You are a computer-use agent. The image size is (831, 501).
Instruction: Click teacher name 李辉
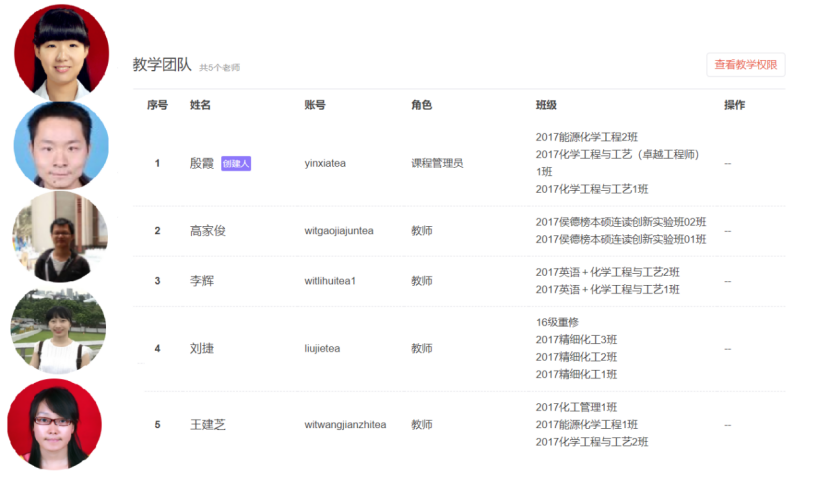tap(201, 281)
